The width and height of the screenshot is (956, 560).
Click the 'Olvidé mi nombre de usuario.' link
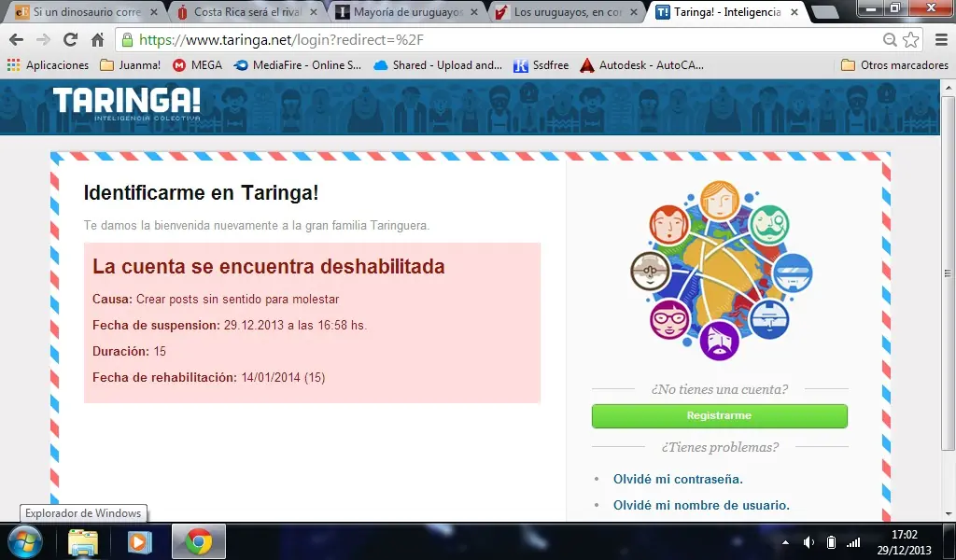pos(701,505)
